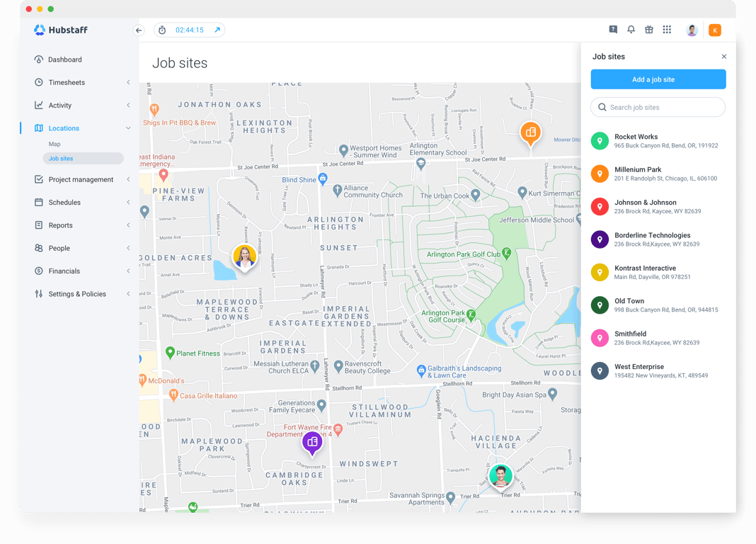Click the Reports icon in sidebar
756x544 pixels.
(38, 225)
